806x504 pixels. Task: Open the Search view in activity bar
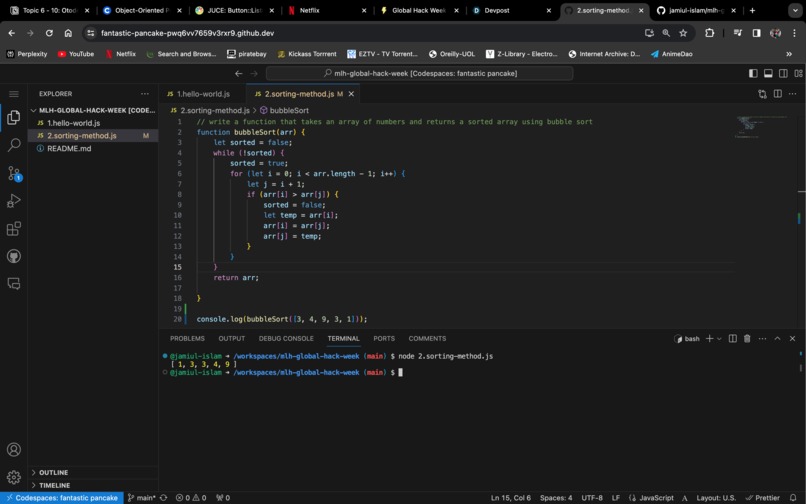pos(14,145)
